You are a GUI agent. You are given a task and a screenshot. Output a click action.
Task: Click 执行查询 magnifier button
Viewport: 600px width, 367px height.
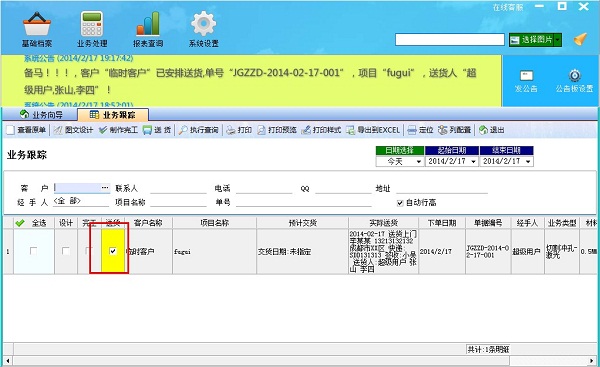point(198,130)
